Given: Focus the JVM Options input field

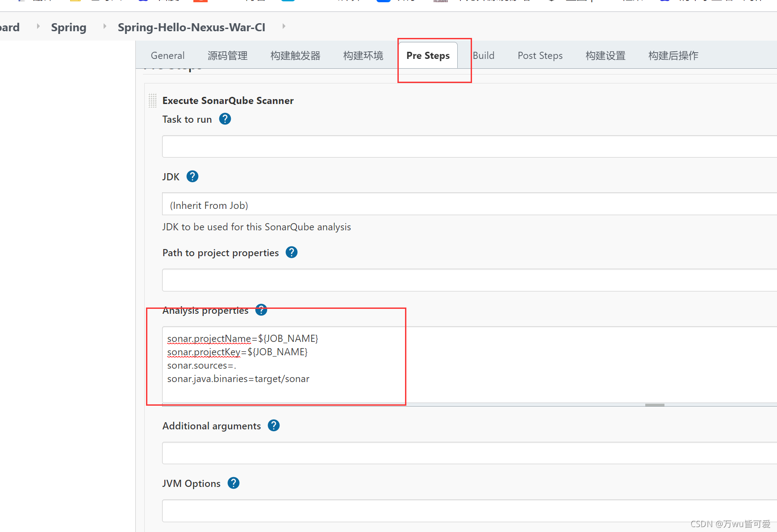Looking at the screenshot, I should 469,511.
